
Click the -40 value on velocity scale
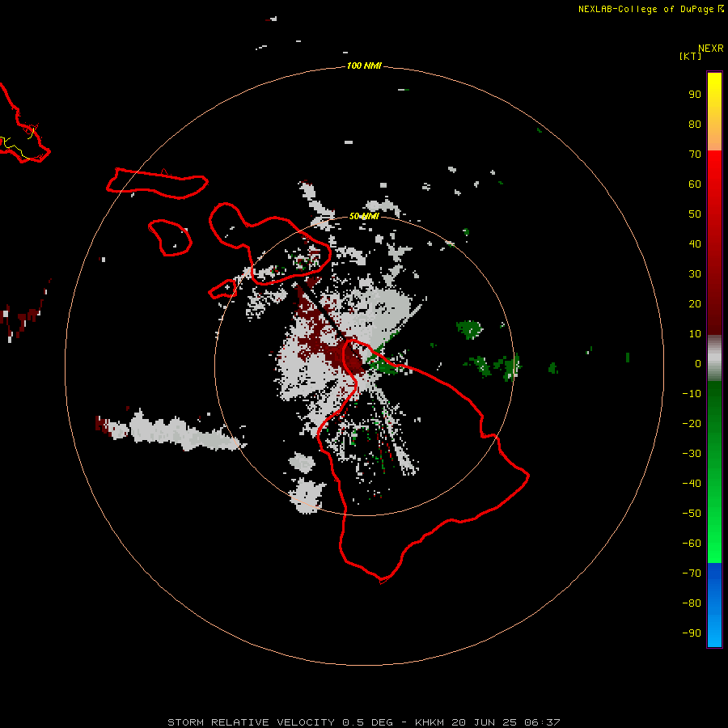pos(692,484)
